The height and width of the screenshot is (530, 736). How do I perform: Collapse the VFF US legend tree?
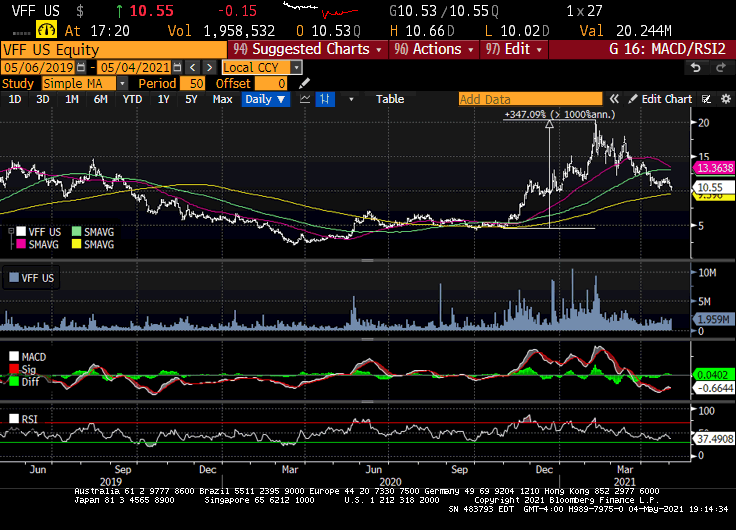point(11,231)
